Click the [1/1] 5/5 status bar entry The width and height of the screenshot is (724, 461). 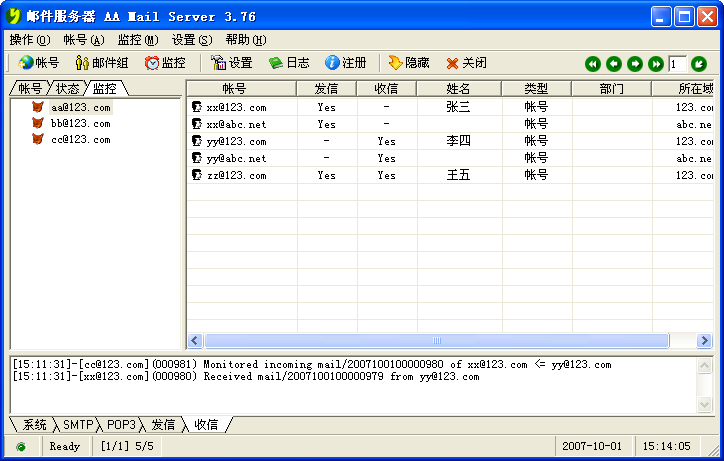(x=127, y=446)
